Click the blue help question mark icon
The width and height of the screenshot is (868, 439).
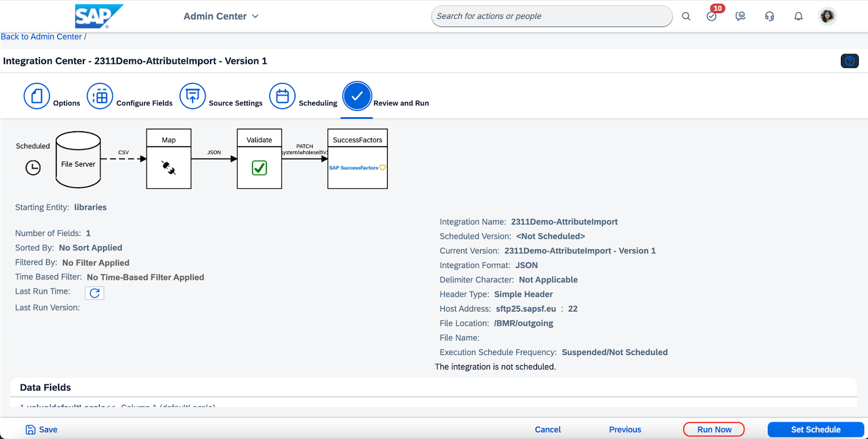click(850, 61)
